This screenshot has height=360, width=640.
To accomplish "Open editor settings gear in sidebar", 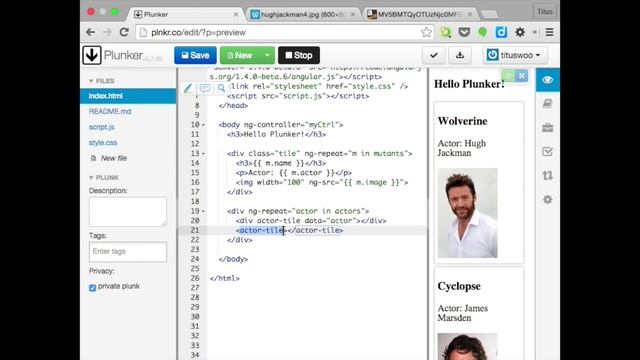I will tap(547, 200).
